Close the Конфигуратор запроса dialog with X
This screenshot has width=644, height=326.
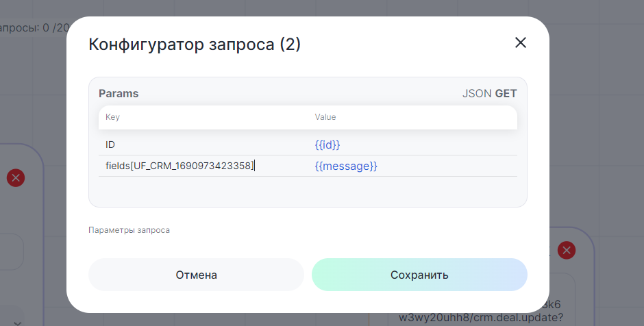(x=521, y=42)
